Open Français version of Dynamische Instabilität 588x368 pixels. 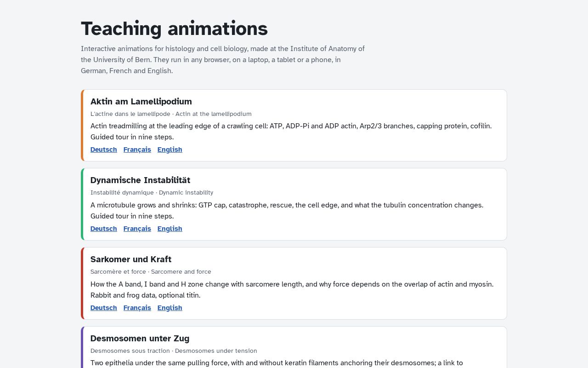[x=137, y=229]
